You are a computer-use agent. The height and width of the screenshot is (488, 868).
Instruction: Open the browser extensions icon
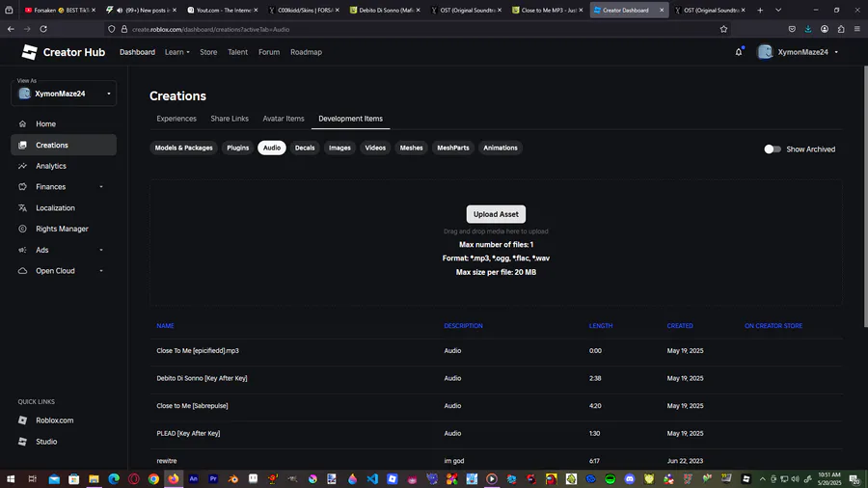[x=841, y=29]
